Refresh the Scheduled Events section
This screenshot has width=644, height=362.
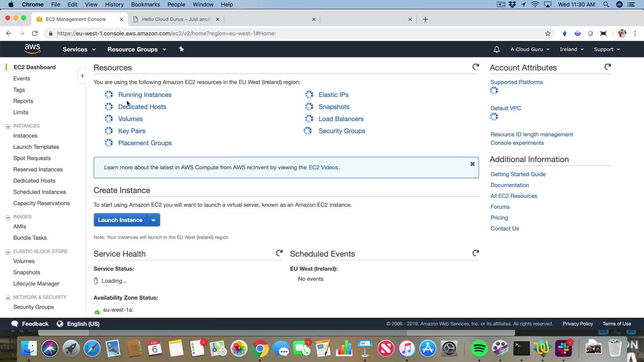tap(475, 253)
